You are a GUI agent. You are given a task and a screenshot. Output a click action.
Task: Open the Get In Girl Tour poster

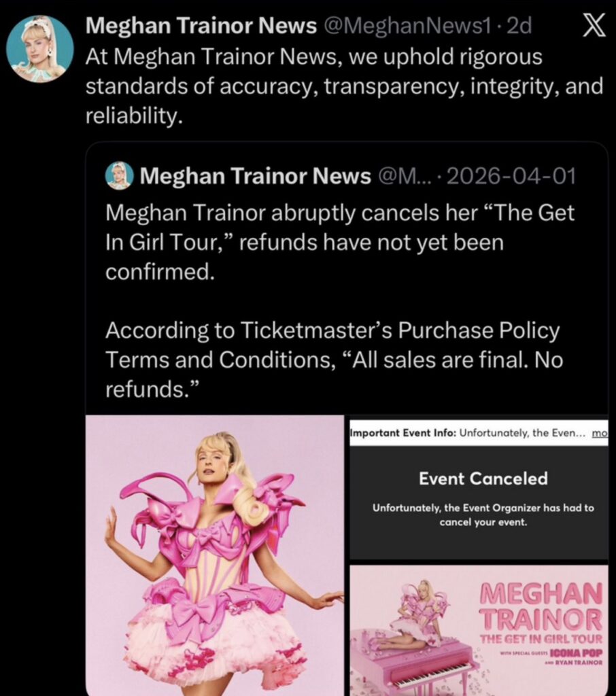coord(479,630)
